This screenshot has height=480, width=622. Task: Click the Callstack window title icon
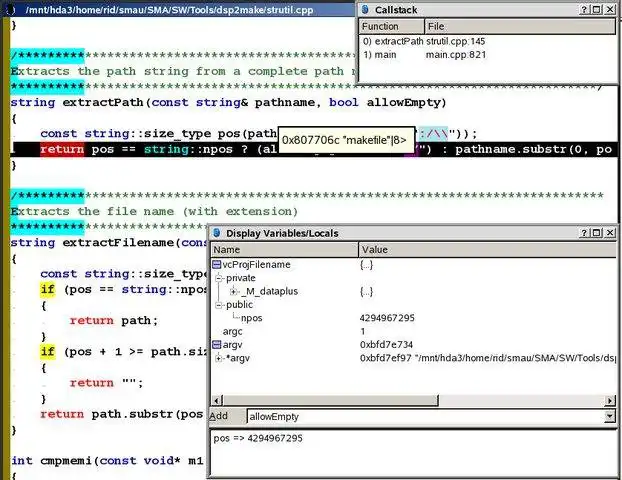click(x=365, y=10)
